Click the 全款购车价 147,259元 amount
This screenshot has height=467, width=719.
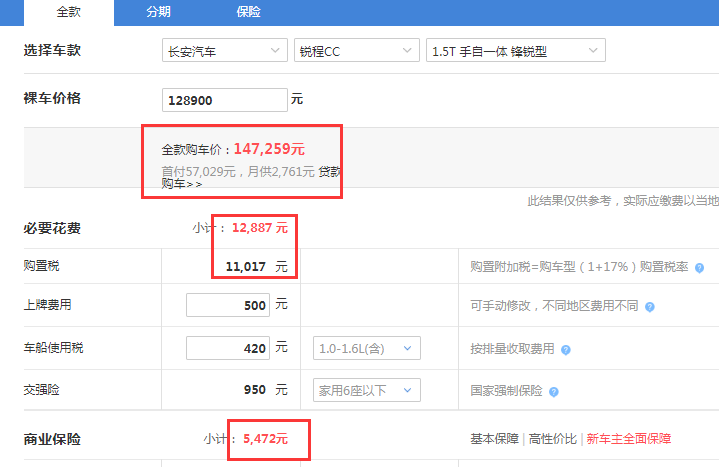[269, 149]
